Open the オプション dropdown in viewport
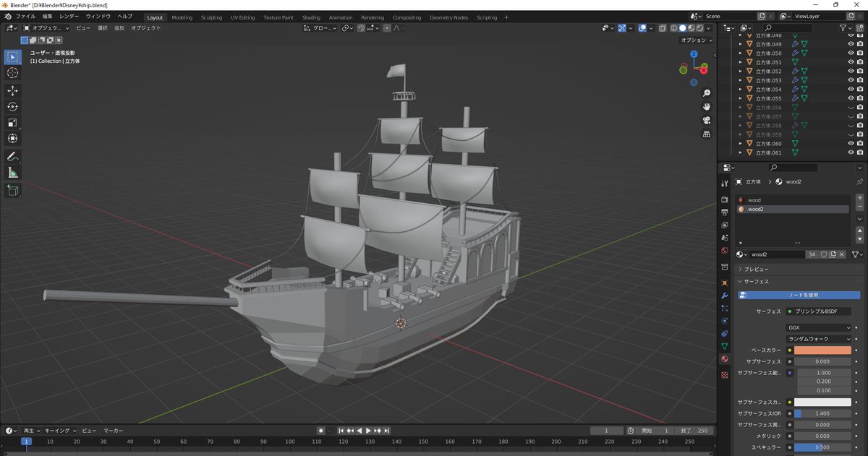The height and width of the screenshot is (456, 868). 696,40
